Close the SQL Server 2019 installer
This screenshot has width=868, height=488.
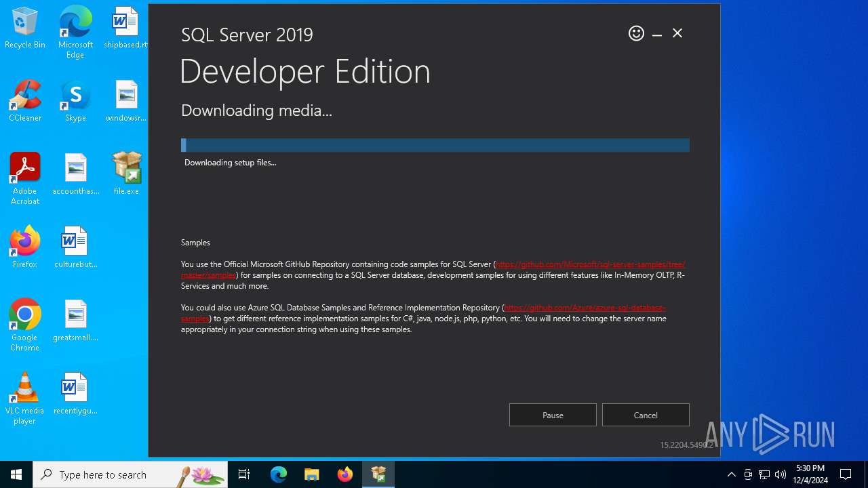(677, 33)
